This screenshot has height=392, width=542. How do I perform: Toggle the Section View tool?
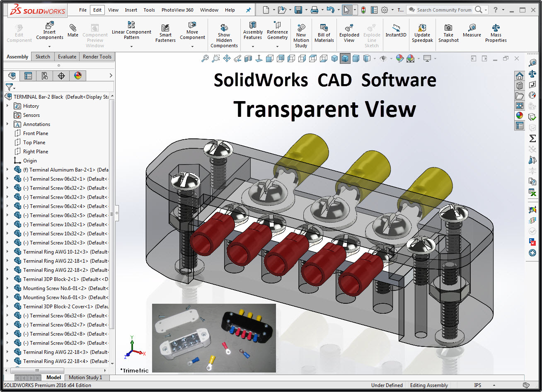point(248,58)
